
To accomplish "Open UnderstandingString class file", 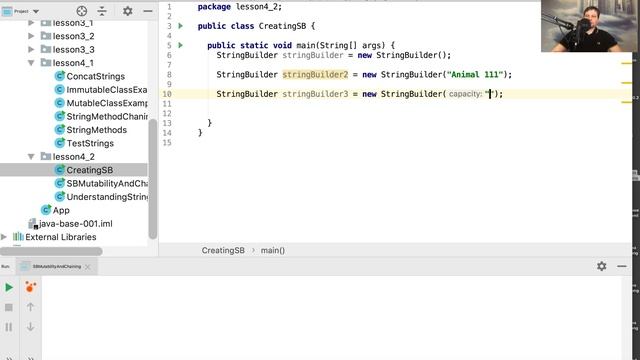I will (x=107, y=197).
